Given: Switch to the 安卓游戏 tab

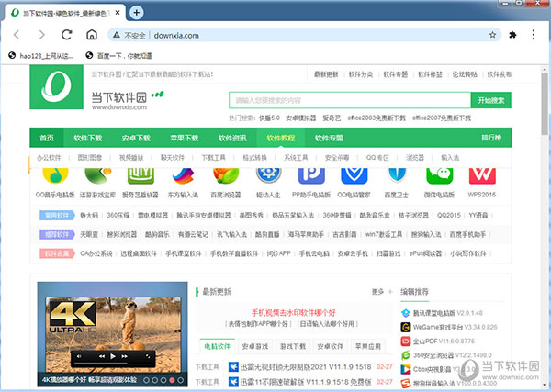Looking at the screenshot, I should (x=255, y=346).
